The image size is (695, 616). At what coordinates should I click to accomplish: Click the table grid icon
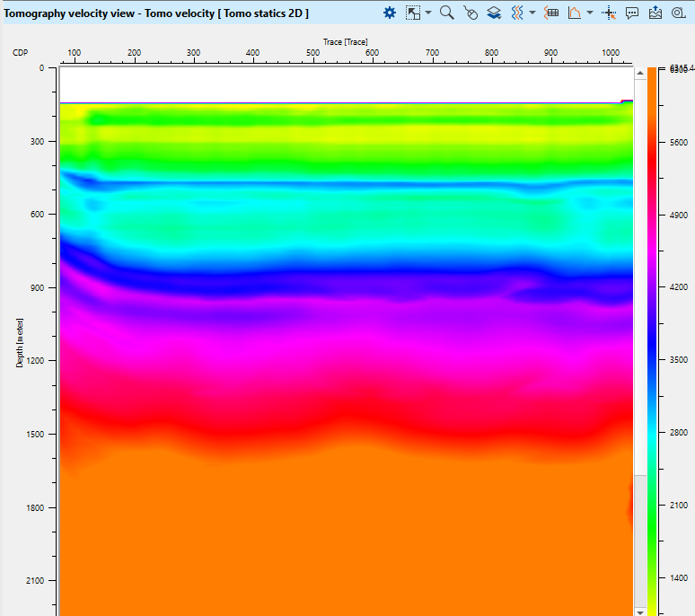point(551,13)
